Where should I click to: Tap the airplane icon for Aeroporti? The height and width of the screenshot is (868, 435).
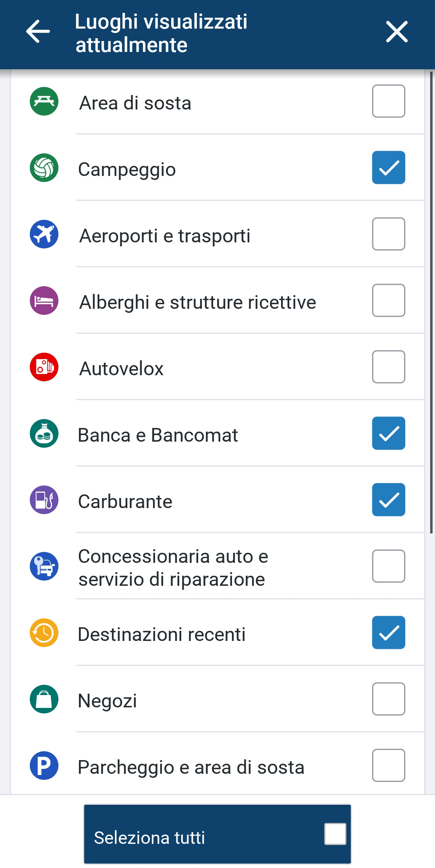click(x=44, y=234)
